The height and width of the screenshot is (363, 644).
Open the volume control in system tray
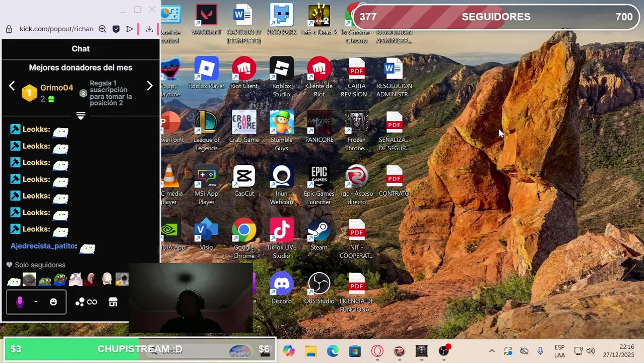pos(591,351)
